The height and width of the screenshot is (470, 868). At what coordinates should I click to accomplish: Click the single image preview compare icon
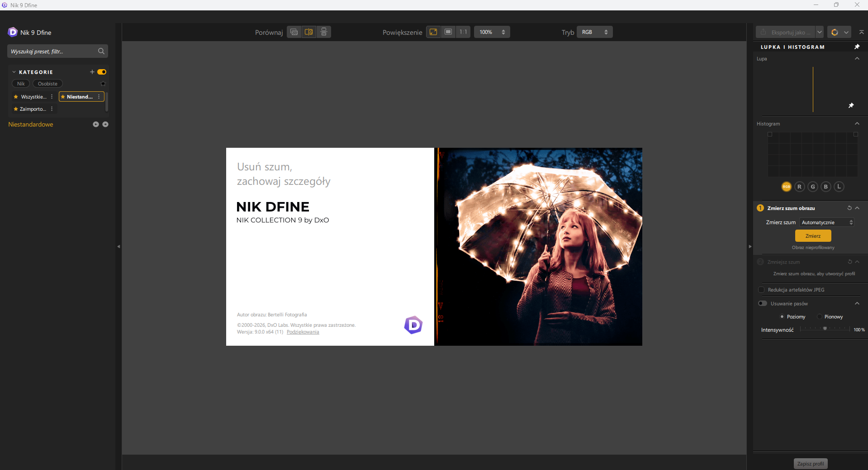294,32
